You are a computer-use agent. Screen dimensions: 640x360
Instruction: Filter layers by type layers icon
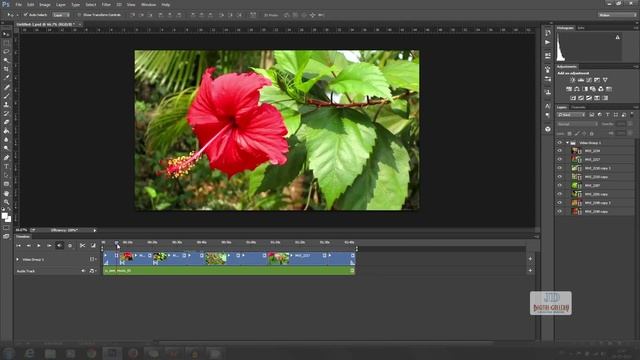pos(607,115)
